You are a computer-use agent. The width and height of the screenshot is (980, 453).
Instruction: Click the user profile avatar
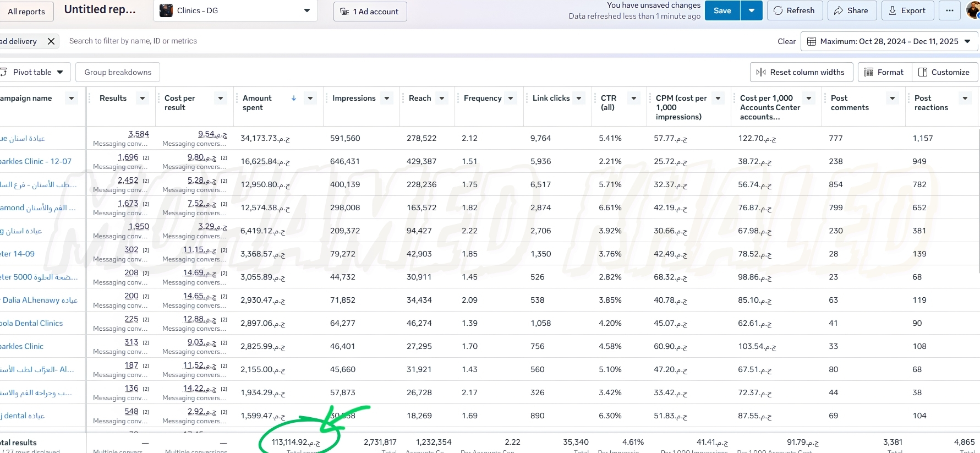tap(973, 10)
